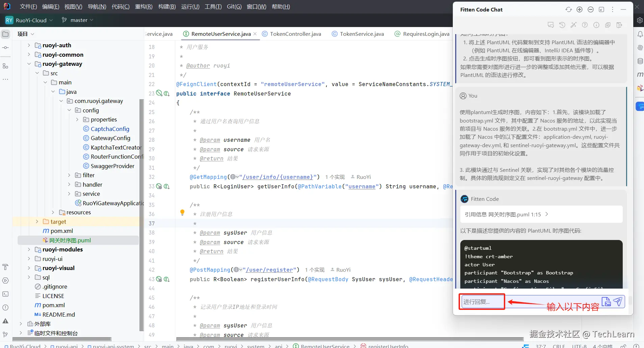
Task: Select .gitignore file in project tree
Action: (55, 287)
